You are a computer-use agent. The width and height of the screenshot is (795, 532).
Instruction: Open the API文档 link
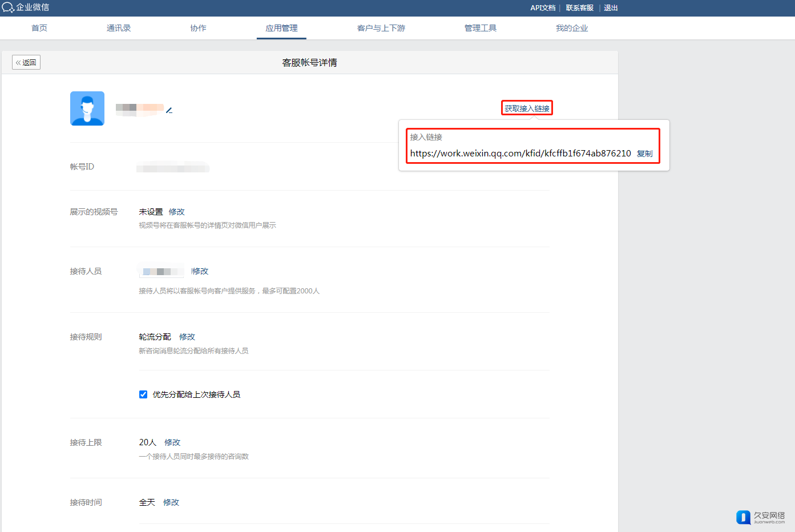pyautogui.click(x=542, y=8)
